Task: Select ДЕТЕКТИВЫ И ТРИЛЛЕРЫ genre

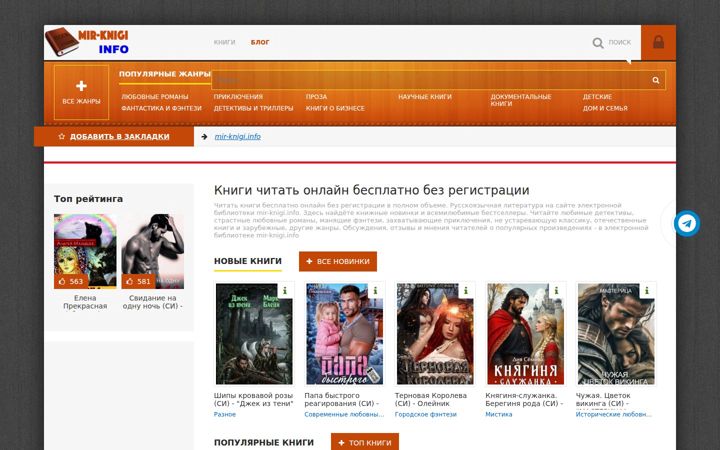Action: [253, 108]
